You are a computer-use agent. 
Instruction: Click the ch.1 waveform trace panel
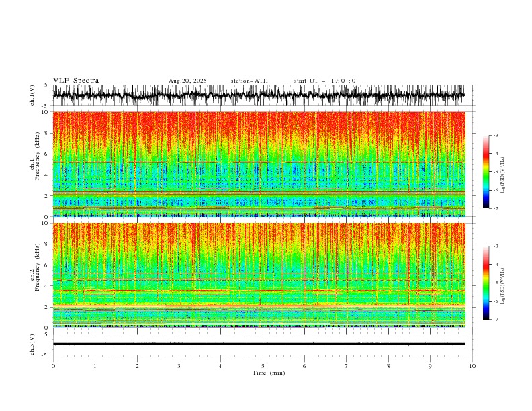coord(264,95)
